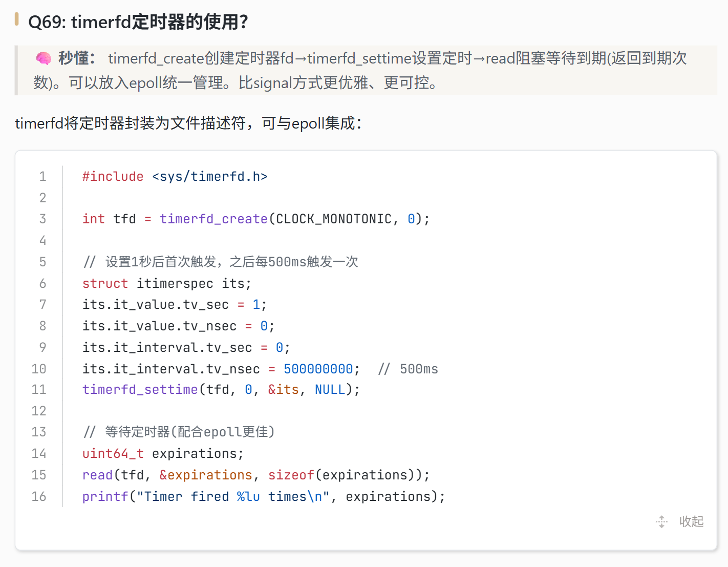Click the #include sys/timerfd.h line
Image resolution: width=728 pixels, height=567 pixels.
tap(175, 177)
